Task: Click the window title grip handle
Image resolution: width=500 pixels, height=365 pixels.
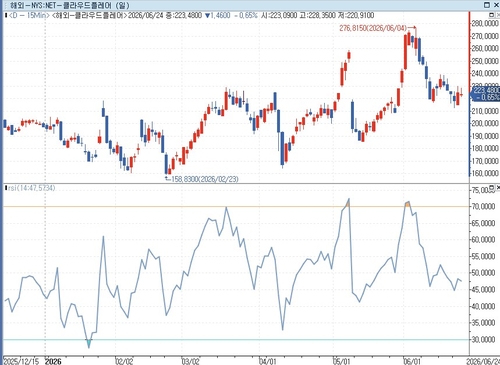Action: 5,5
